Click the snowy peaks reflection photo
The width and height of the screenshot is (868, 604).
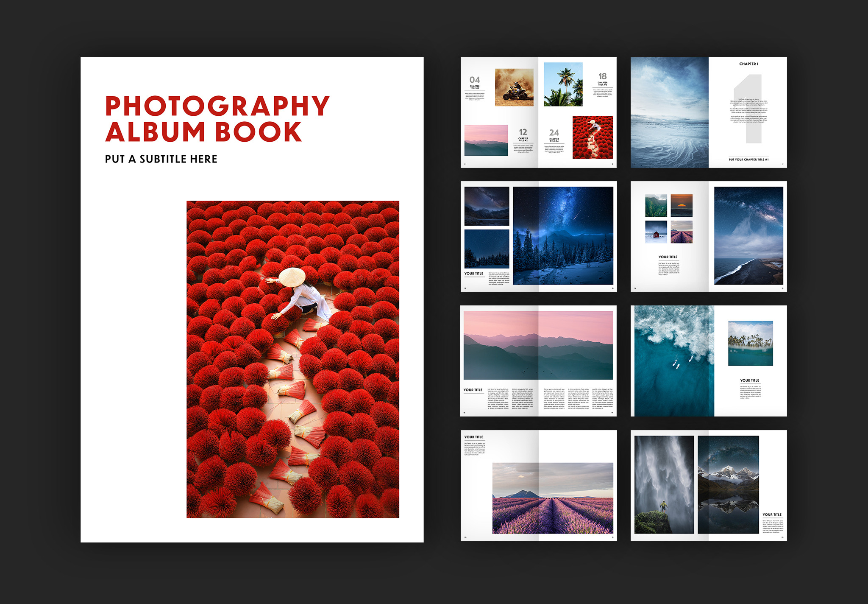point(728,484)
